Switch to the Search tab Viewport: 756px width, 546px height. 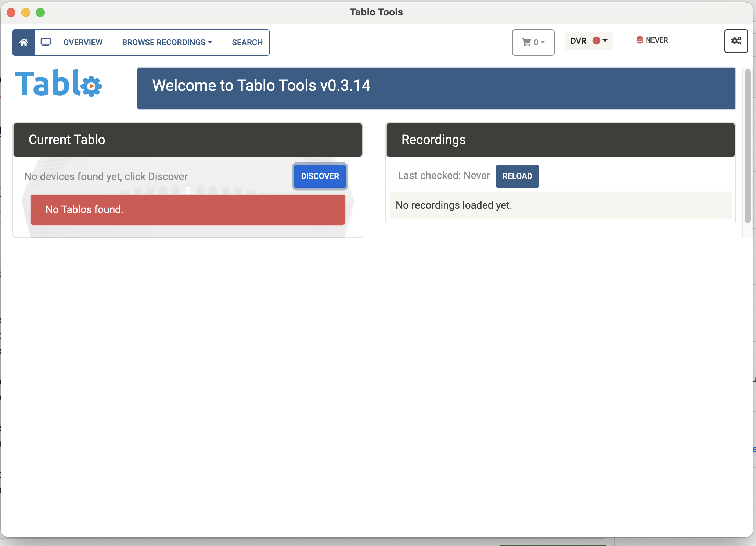click(247, 42)
